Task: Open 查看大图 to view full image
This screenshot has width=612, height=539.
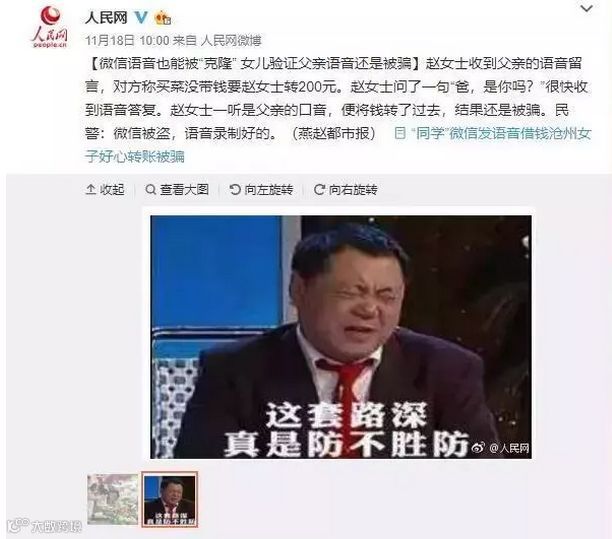Action: tap(177, 190)
